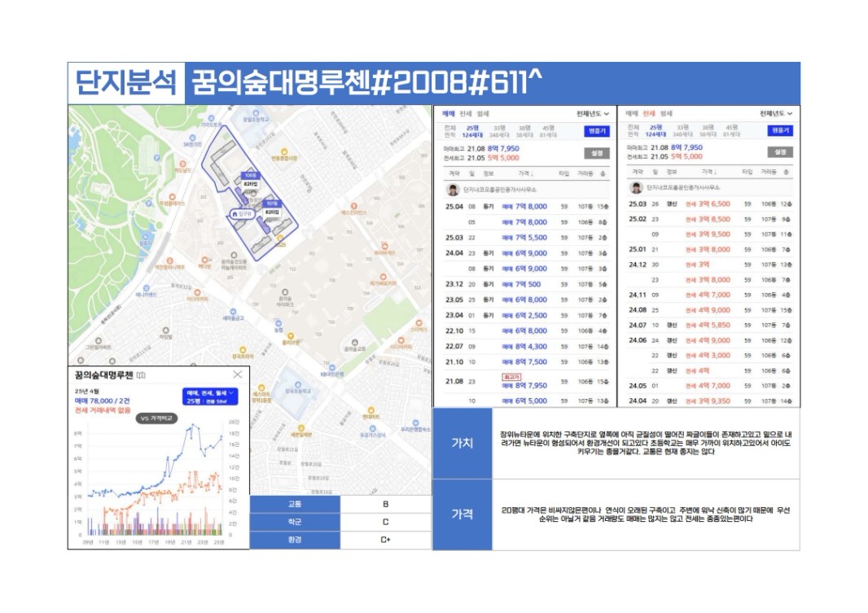Choose 45평 81세대 filter in right panel

point(731,130)
